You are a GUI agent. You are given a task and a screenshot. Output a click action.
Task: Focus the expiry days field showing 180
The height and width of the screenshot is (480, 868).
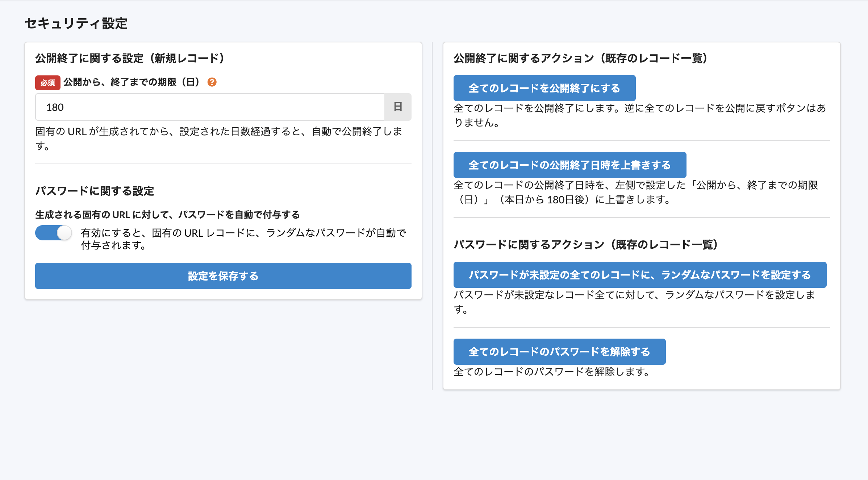210,107
